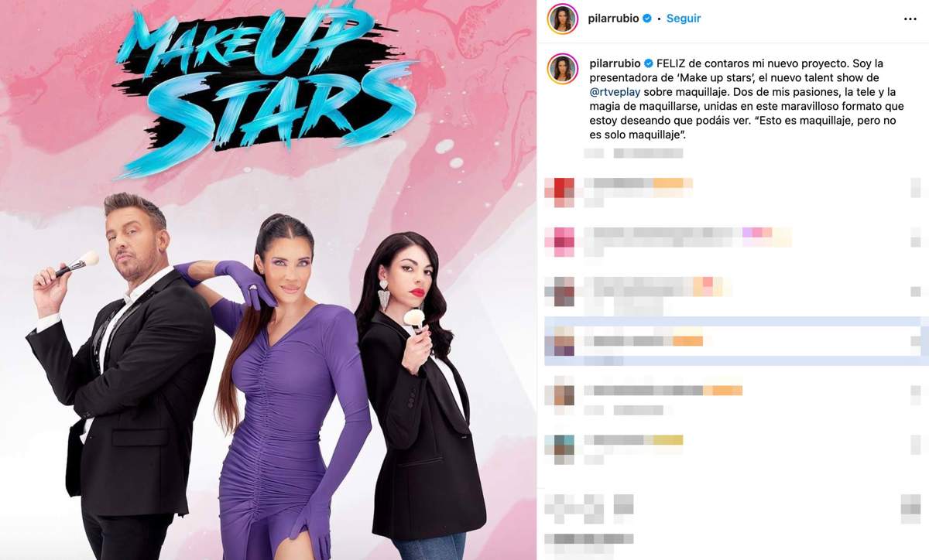Save the post with the blurred bookmark icon
The image size is (929, 560).
911,508
